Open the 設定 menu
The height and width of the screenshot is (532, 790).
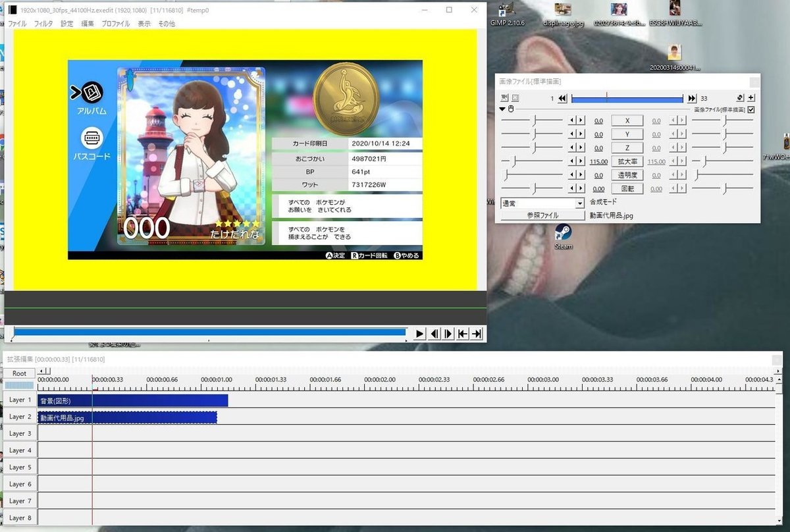coord(66,24)
